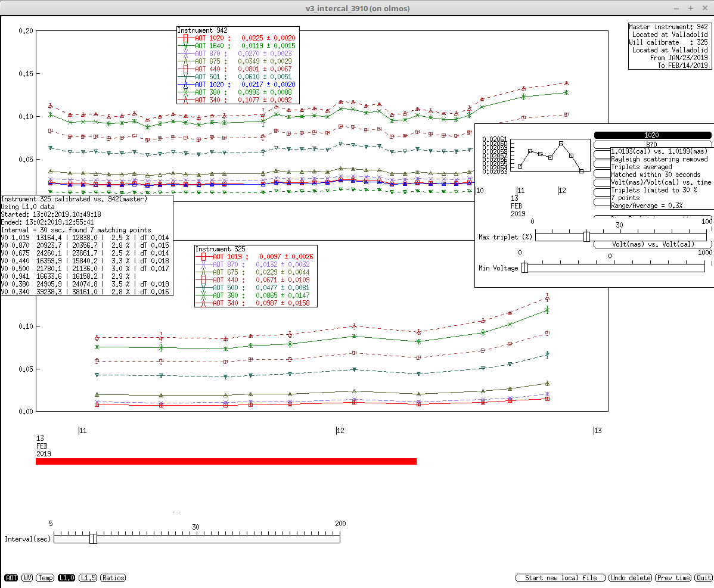The image size is (714, 588).
Task: Click the 'Range/Average = 0.3%' tooltip text
Action: click(647, 206)
